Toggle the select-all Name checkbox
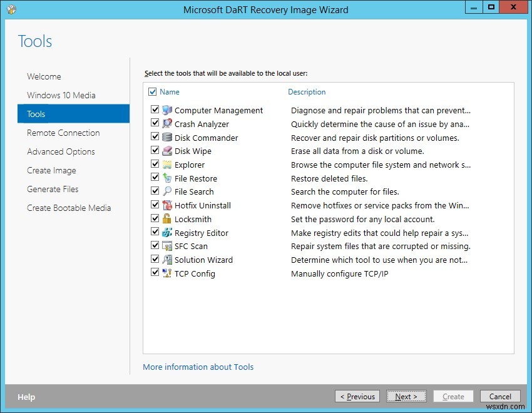This screenshot has height=413, width=532. pyautogui.click(x=152, y=91)
